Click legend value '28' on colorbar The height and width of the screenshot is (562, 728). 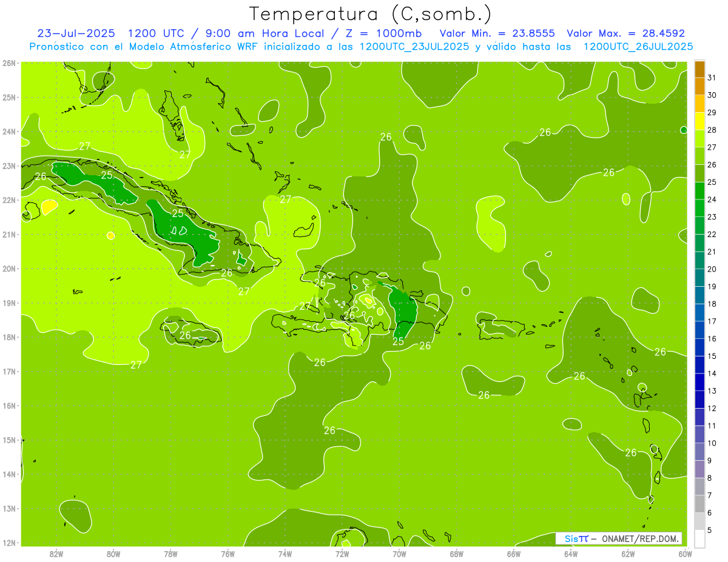tap(712, 130)
